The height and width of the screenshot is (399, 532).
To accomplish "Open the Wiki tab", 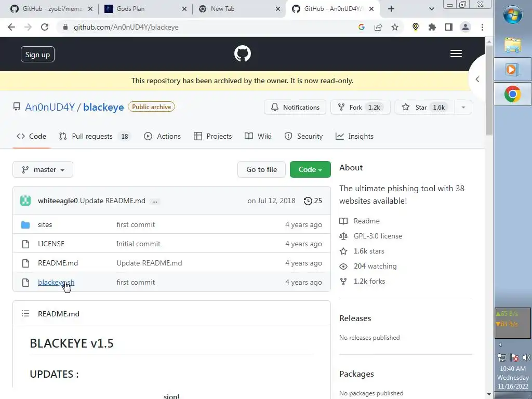I will click(x=258, y=136).
